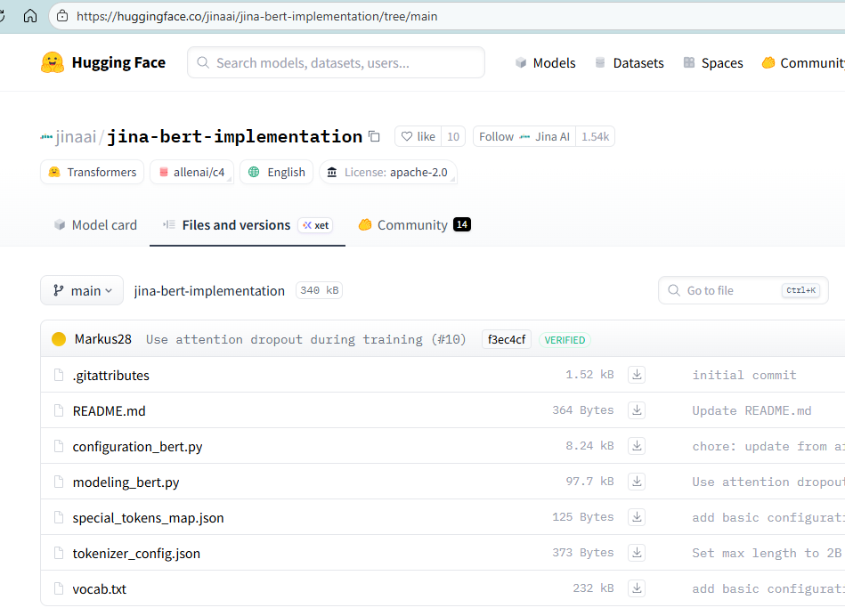Open the special_tokens_map.json file
The width and height of the screenshot is (845, 616).
[148, 517]
